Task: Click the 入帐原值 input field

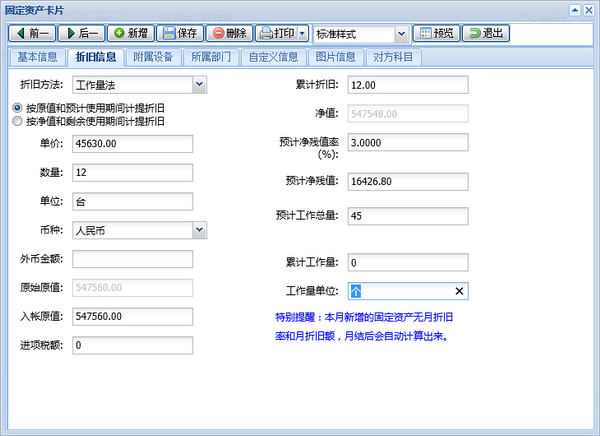Action: [132, 317]
